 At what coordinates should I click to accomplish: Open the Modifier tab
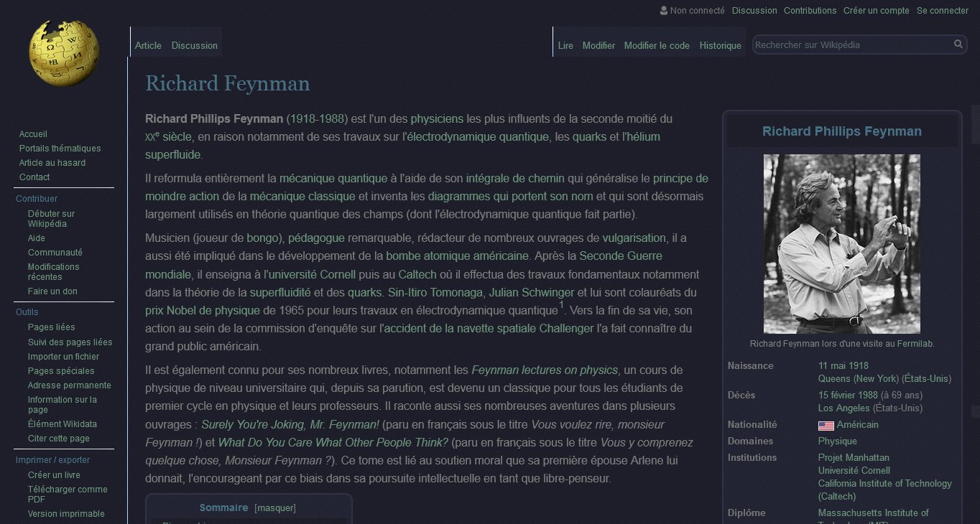click(x=598, y=45)
